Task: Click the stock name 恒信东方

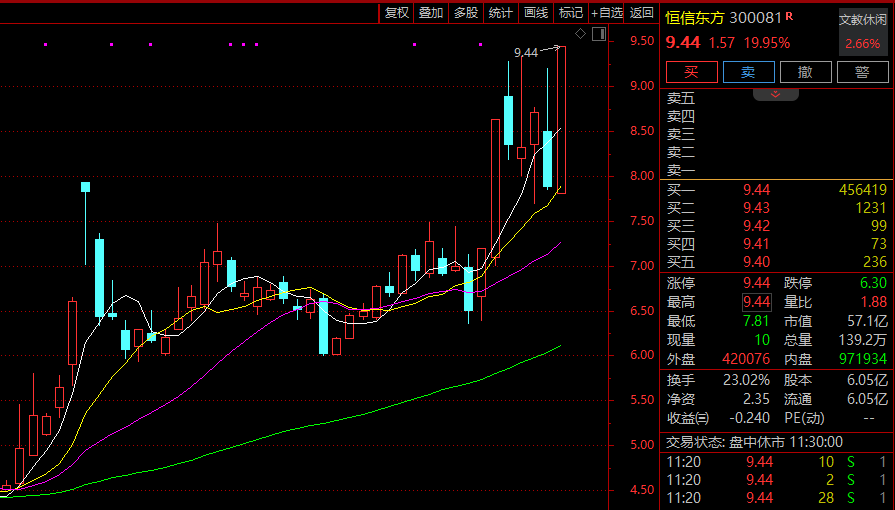Action: pos(695,17)
